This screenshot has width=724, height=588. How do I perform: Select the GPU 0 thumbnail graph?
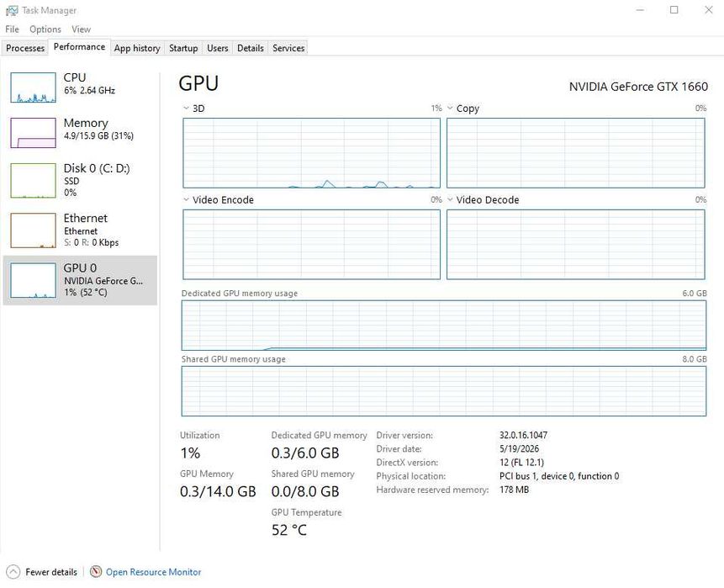click(x=34, y=280)
